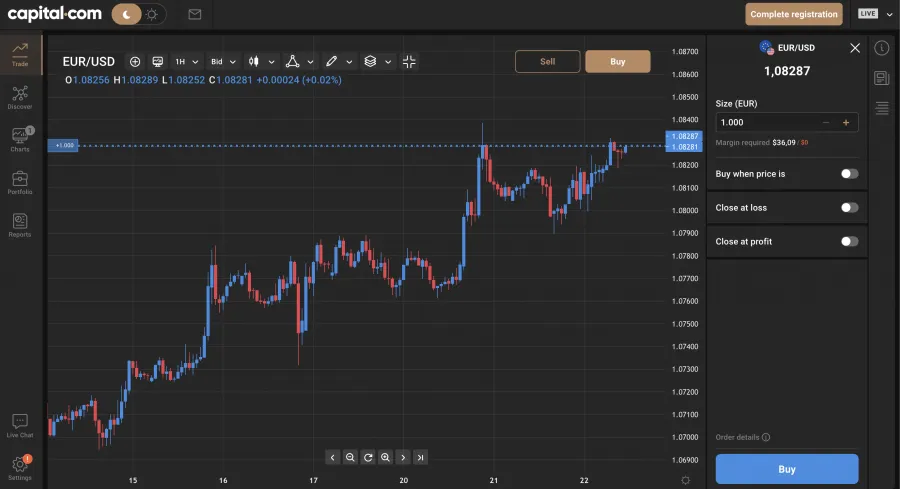The height and width of the screenshot is (489, 900).
Task: Open the mail inbox envelope icon
Action: point(195,14)
